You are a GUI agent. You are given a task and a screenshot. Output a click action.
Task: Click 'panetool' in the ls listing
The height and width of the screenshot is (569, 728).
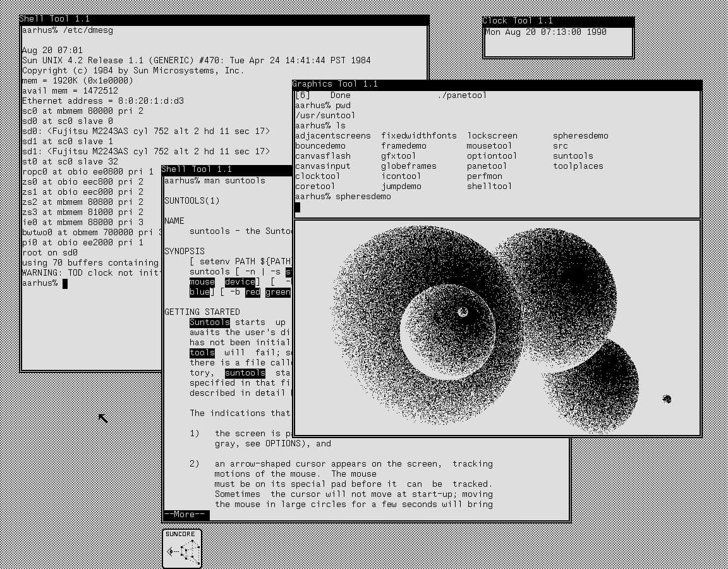487,166
